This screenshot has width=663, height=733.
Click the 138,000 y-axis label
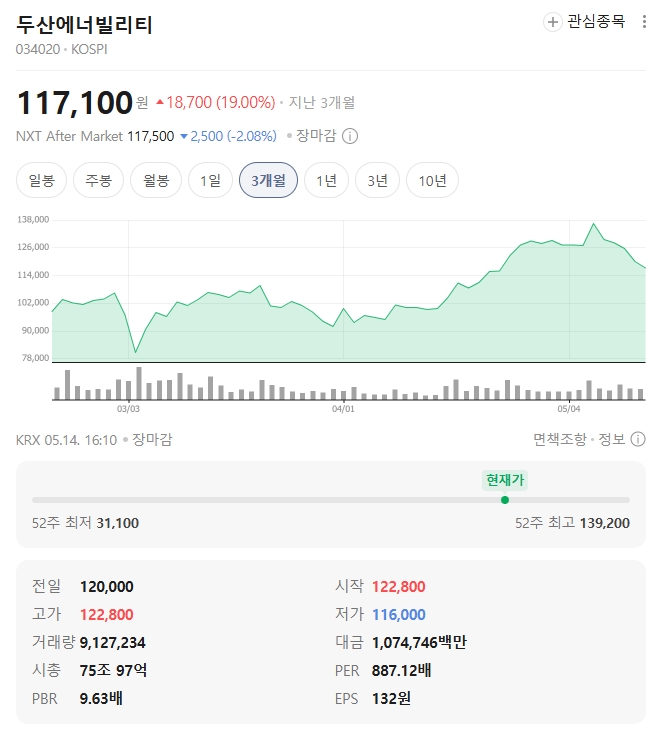tap(33, 220)
